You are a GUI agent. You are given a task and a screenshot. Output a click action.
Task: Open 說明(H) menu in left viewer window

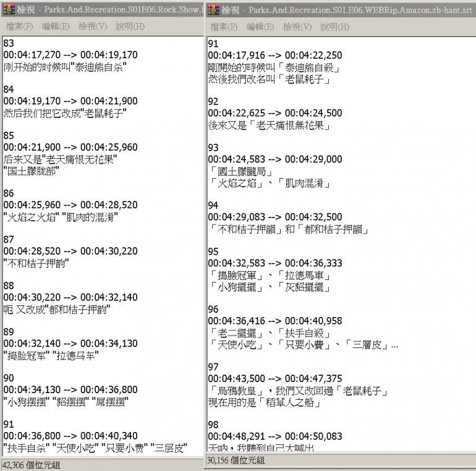click(130, 27)
